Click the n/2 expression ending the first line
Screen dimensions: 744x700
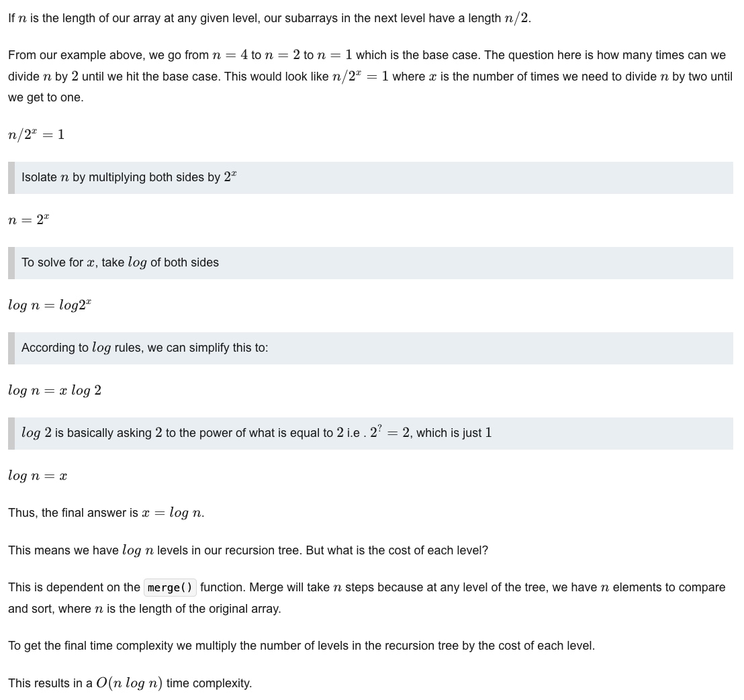(x=516, y=18)
